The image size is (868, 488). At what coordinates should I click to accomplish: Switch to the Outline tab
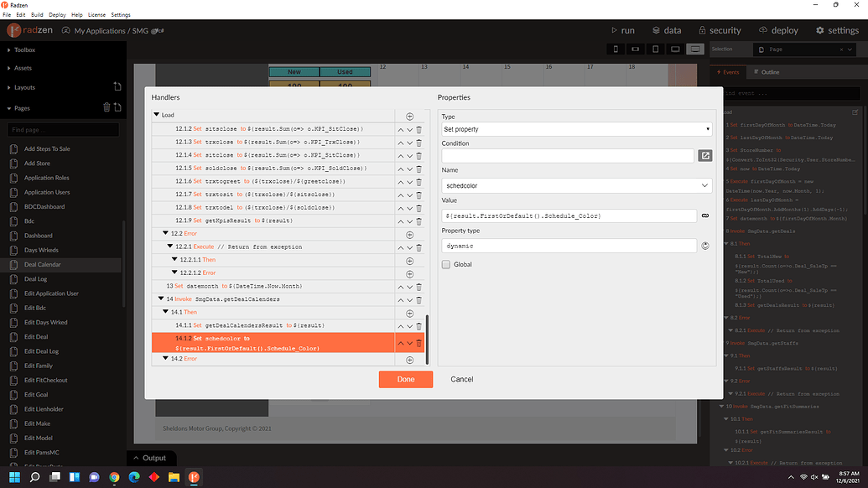(x=767, y=71)
